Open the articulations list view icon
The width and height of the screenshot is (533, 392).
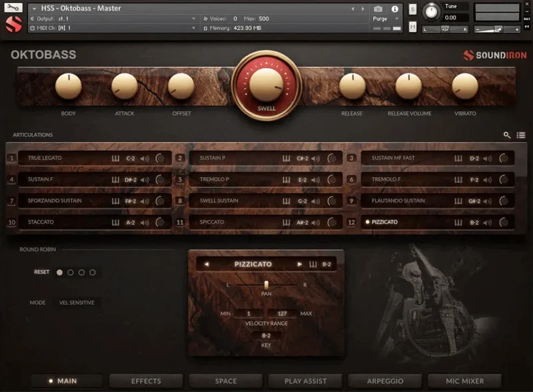point(521,135)
